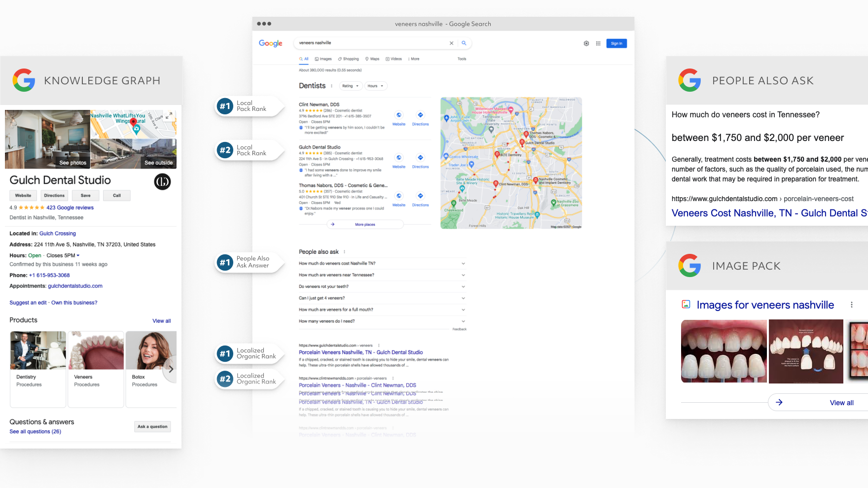Click the Clint Newman, DDS map pin
This screenshot has height=488, width=868.
496,184
